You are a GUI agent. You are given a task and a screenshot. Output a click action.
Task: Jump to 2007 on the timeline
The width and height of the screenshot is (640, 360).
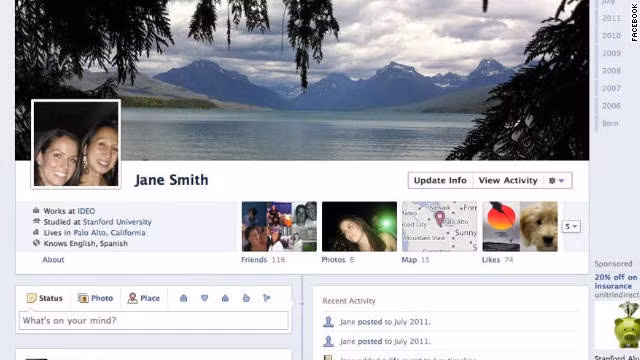click(x=611, y=89)
